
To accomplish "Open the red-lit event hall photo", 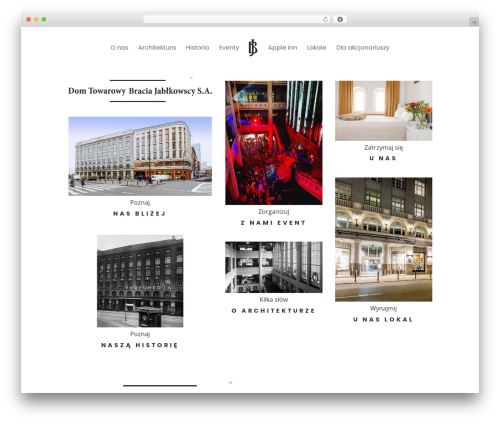I will (274, 143).
